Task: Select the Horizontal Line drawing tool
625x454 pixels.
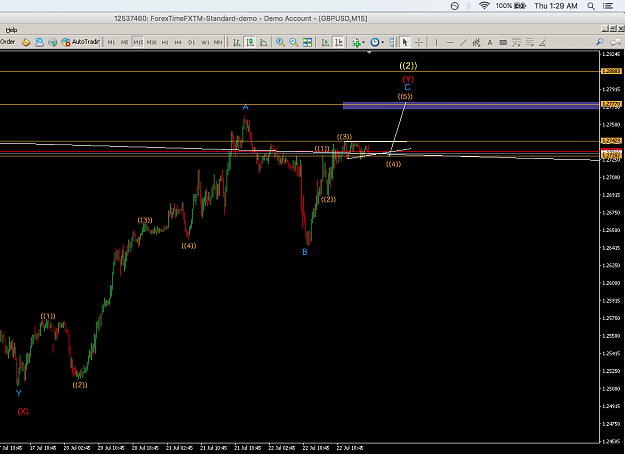Action: point(450,42)
